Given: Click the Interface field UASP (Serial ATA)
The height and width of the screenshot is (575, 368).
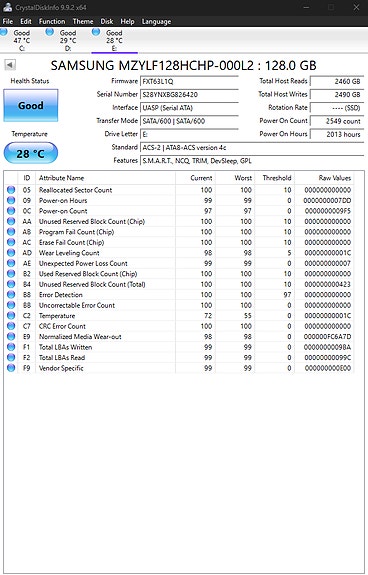Looking at the screenshot, I should pos(189,108).
